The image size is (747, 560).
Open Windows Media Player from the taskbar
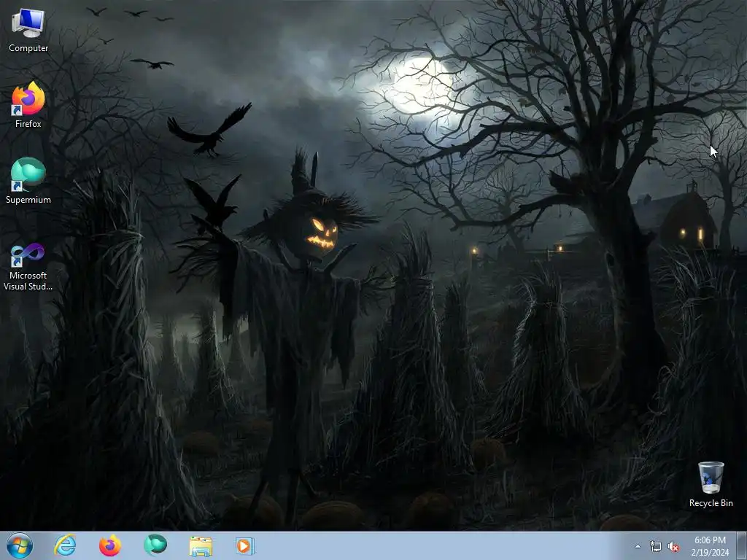(x=245, y=545)
